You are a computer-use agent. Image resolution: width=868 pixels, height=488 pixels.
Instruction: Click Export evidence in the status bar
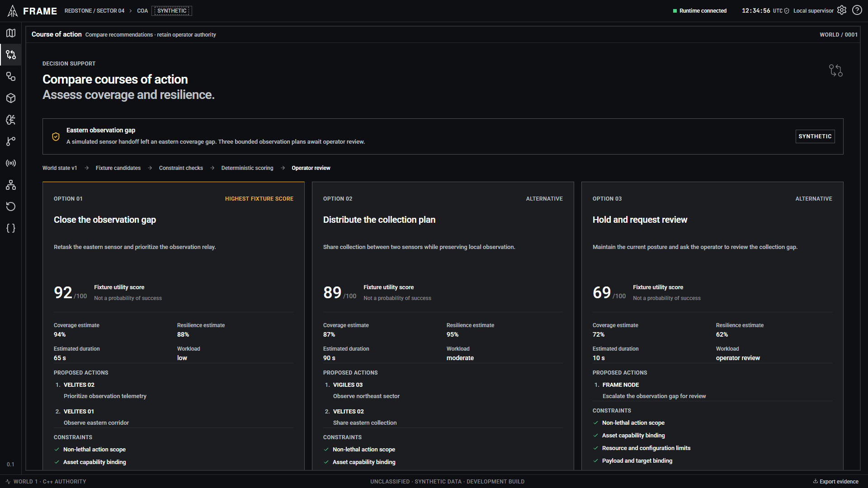point(836,482)
